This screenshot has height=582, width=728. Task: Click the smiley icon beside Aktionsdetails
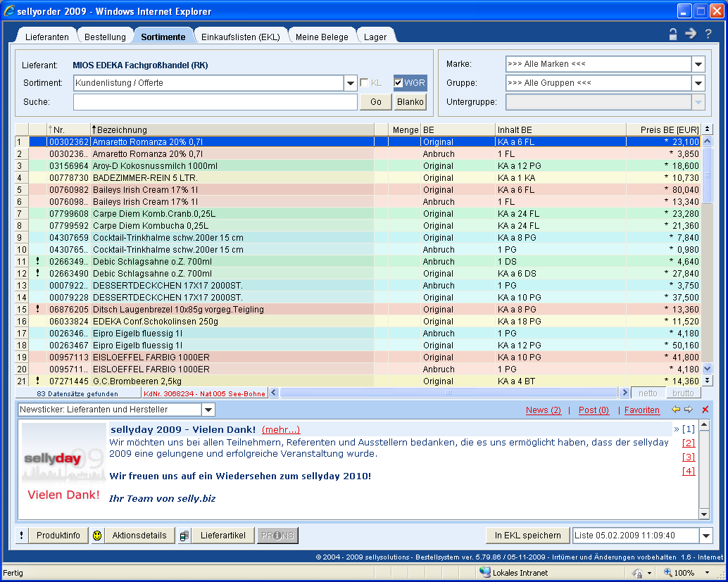[97, 536]
